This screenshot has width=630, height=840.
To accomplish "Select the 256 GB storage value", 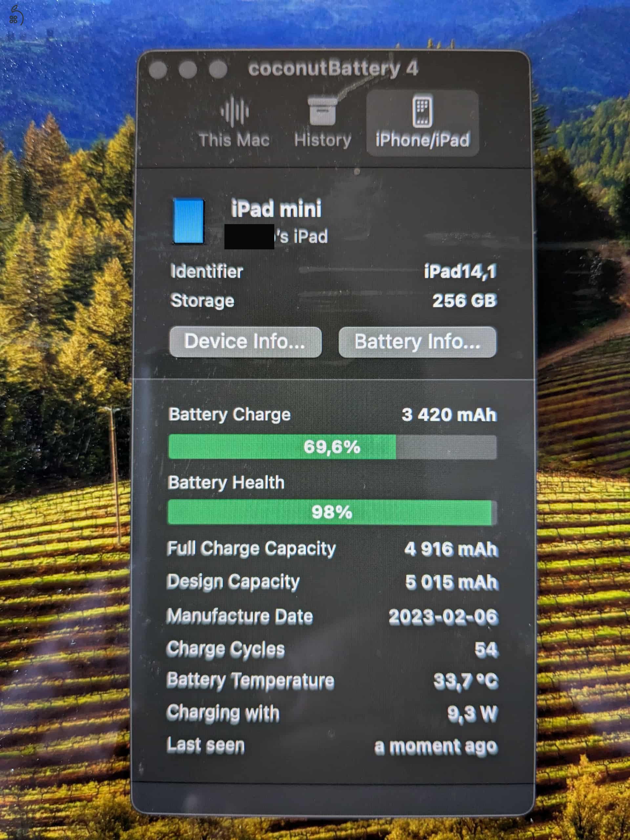I will pyautogui.click(x=464, y=301).
